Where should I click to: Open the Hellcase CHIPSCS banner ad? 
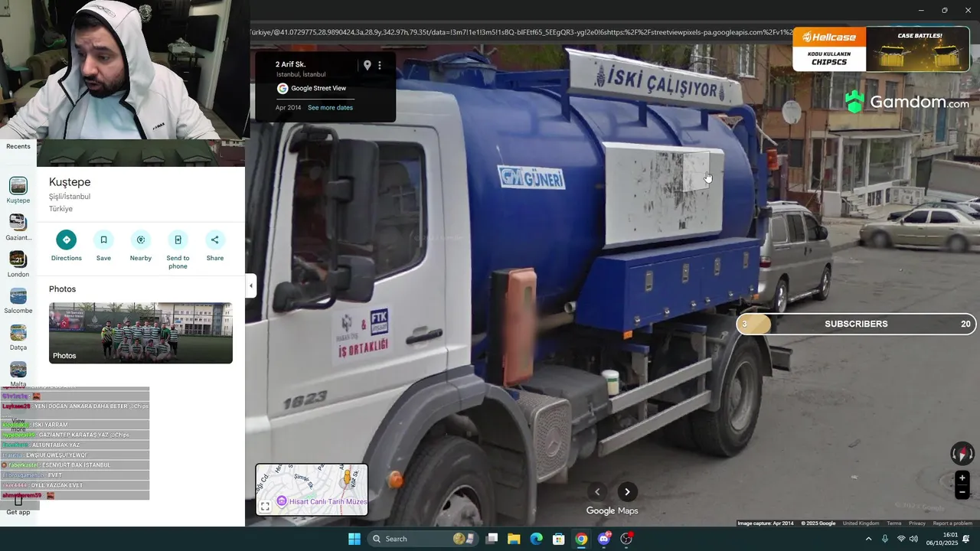(881, 50)
